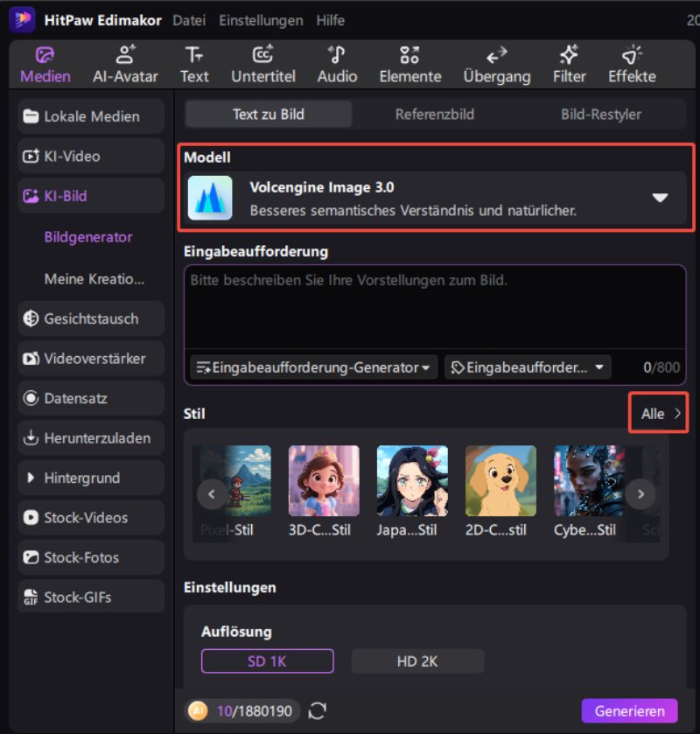Select the Text tool icon
The image size is (700, 734).
click(x=194, y=55)
